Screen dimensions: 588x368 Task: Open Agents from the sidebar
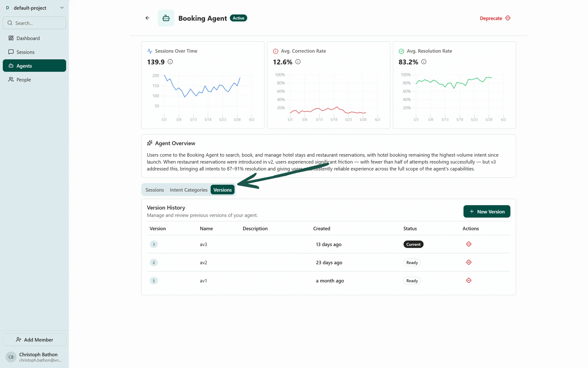(x=34, y=66)
